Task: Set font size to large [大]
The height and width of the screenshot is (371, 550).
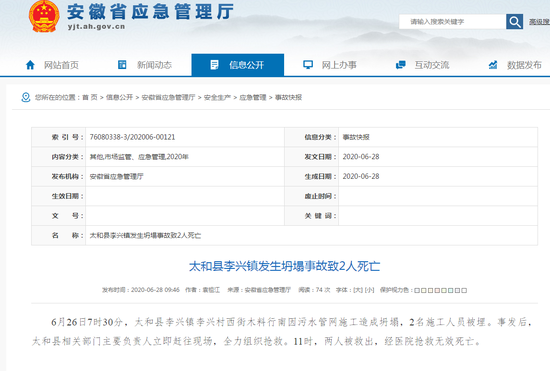Action: [x=358, y=290]
